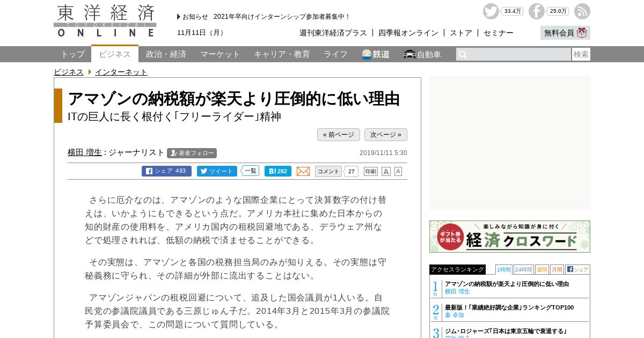
Task: Click the 11月11日（月） date text
Action: [202, 33]
